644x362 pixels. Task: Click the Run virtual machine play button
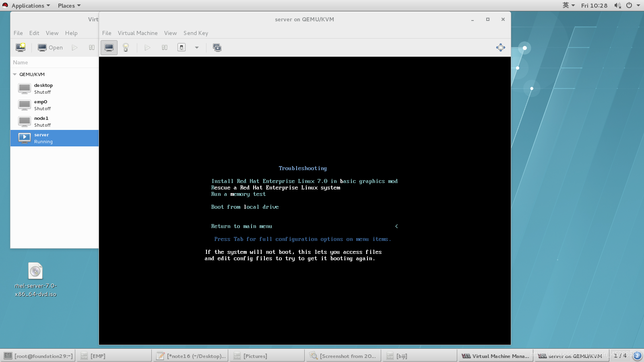coord(147,47)
